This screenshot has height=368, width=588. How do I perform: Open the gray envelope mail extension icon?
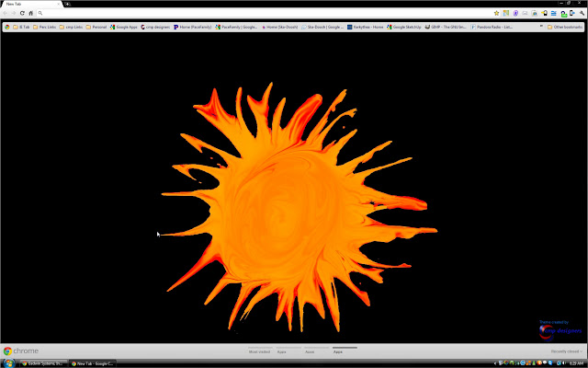525,13
